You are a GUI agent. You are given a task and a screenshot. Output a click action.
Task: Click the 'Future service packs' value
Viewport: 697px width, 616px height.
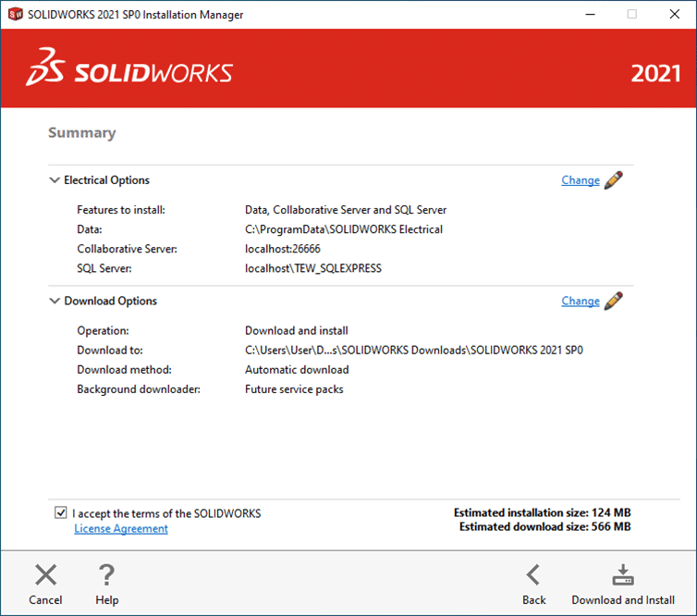(294, 389)
